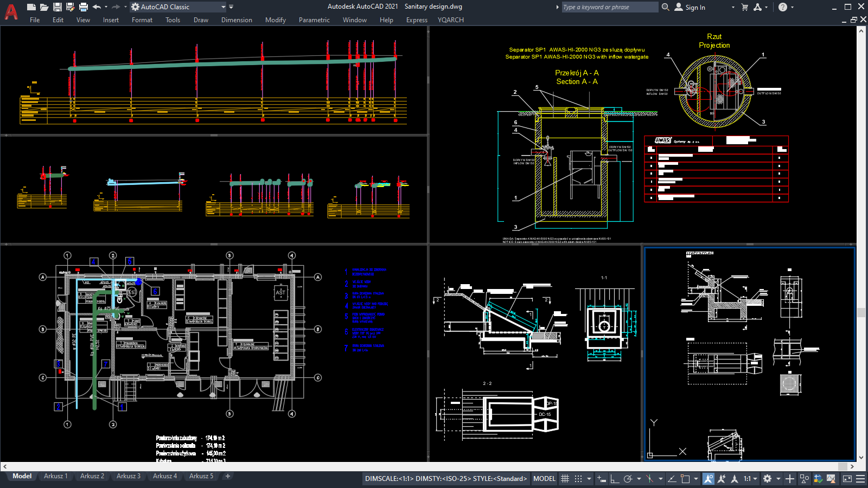
Task: Click the QNew (new drawing) icon
Action: click(x=31, y=6)
